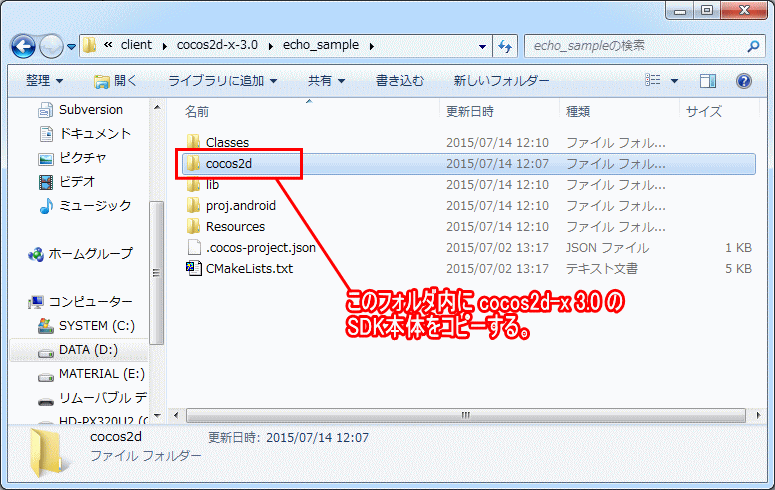Select the cocos2d folder
This screenshot has width=775, height=490.
[x=229, y=164]
